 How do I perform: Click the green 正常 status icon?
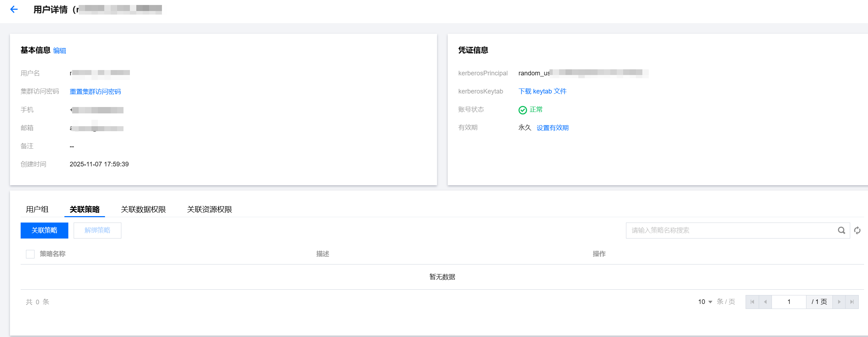coord(522,110)
